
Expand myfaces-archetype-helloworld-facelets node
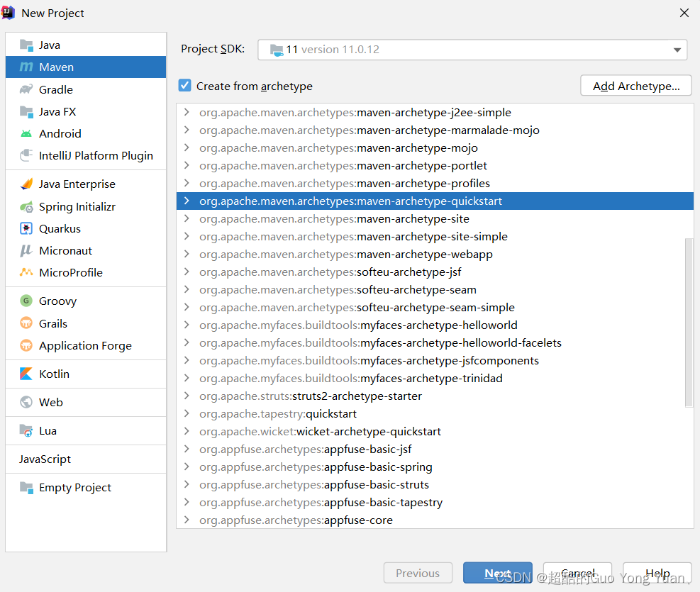tap(187, 342)
